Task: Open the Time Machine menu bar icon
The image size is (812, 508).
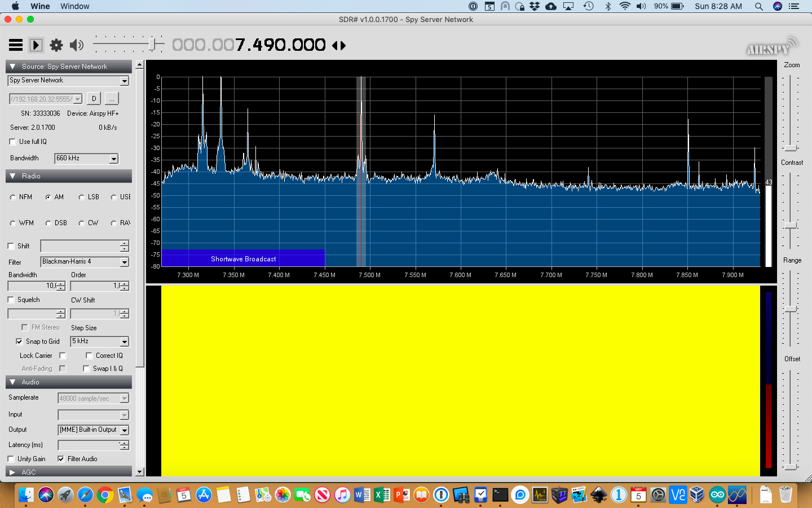Action: tap(588, 6)
